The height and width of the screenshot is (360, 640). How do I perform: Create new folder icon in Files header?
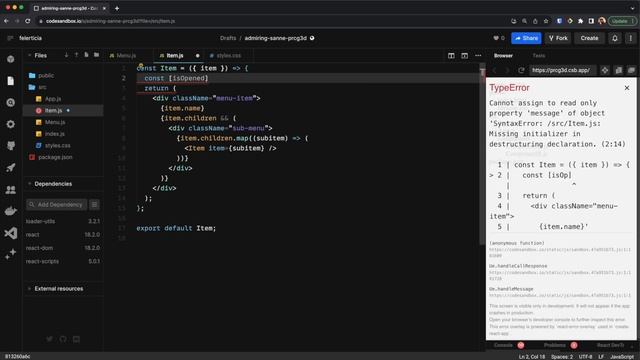(96, 55)
